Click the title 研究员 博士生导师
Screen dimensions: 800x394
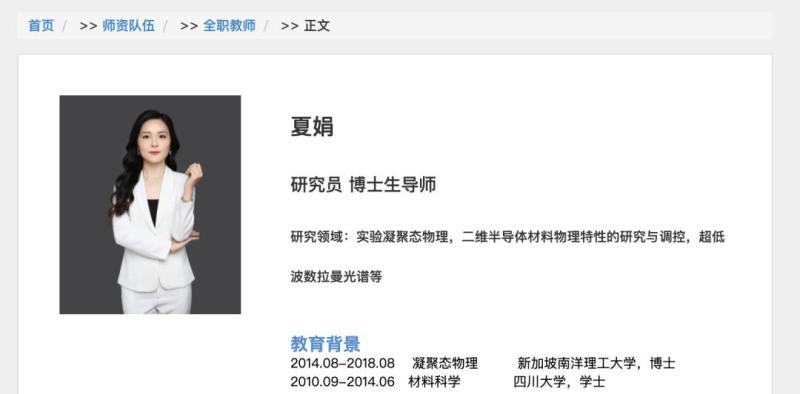coord(363,184)
